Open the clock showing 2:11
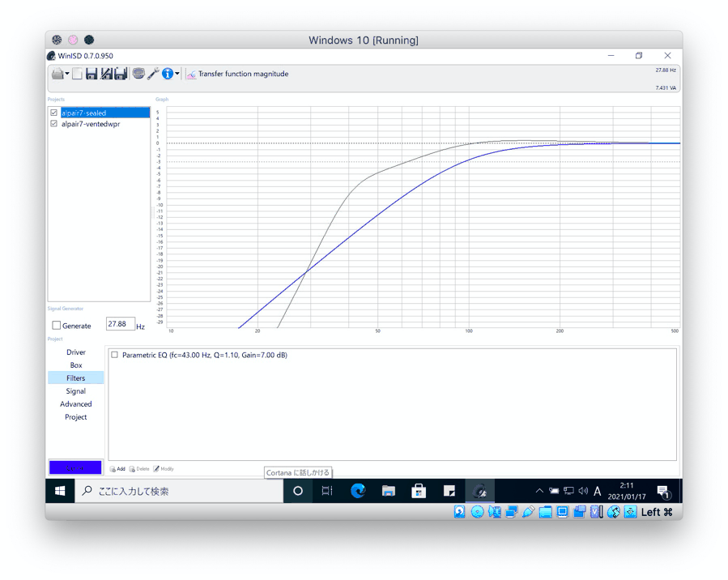The width and height of the screenshot is (728, 580). point(627,491)
